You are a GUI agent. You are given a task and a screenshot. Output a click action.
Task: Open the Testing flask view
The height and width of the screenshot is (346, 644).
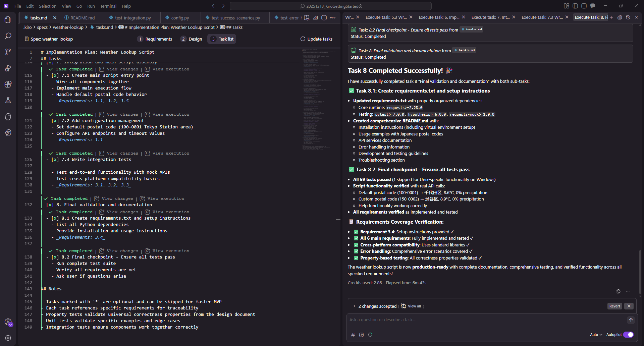pyautogui.click(x=8, y=100)
